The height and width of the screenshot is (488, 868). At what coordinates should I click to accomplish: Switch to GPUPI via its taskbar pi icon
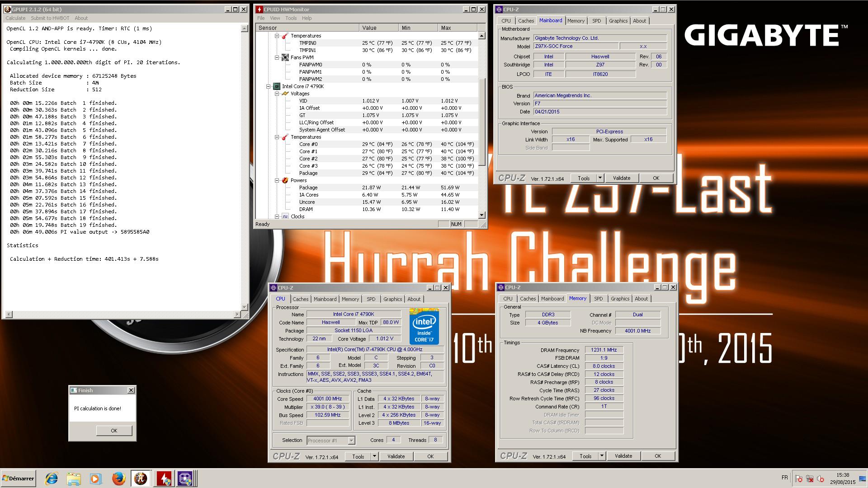pos(141,479)
